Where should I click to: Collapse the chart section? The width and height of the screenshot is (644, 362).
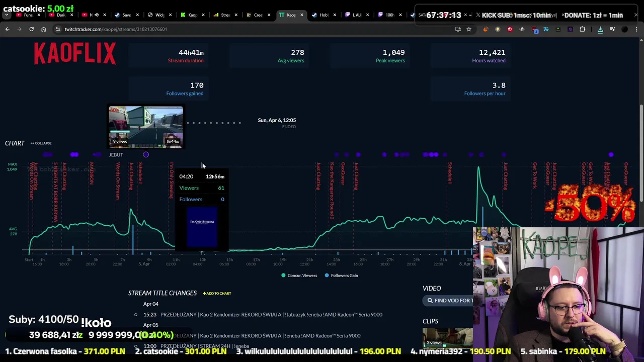(41, 143)
